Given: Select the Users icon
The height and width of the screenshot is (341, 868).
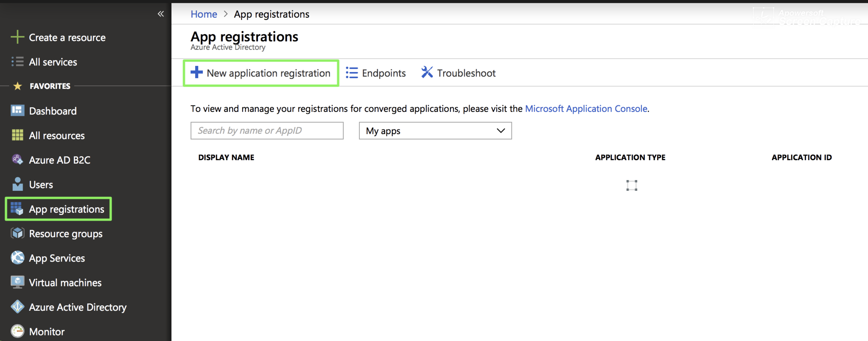Looking at the screenshot, I should coord(17,184).
